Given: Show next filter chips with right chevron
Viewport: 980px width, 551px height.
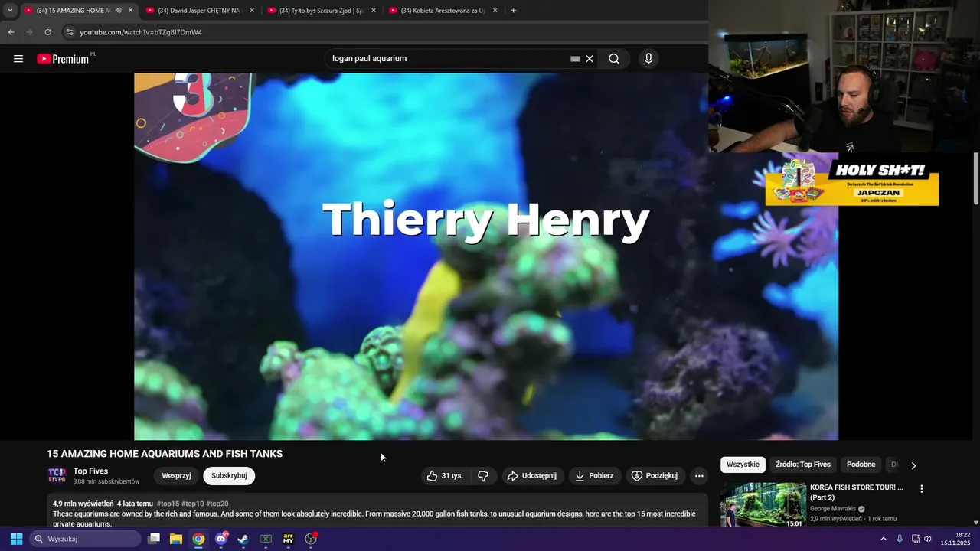Looking at the screenshot, I should (913, 465).
